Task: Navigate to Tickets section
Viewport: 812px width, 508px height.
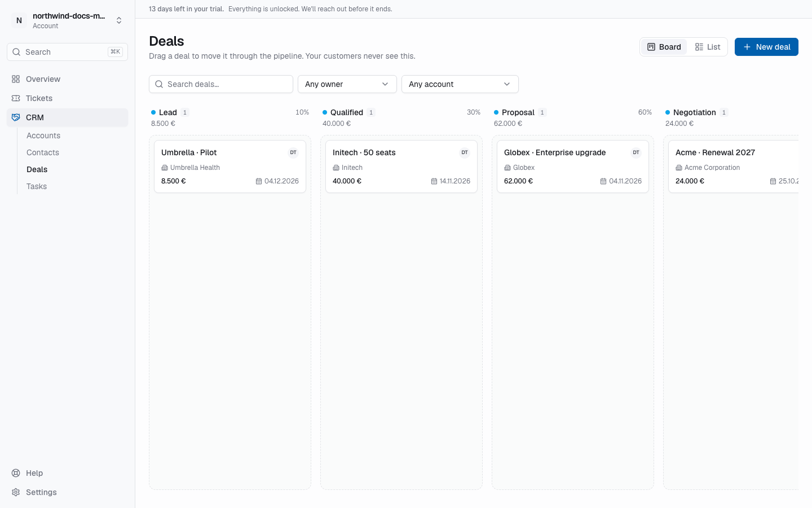Action: tap(68, 98)
